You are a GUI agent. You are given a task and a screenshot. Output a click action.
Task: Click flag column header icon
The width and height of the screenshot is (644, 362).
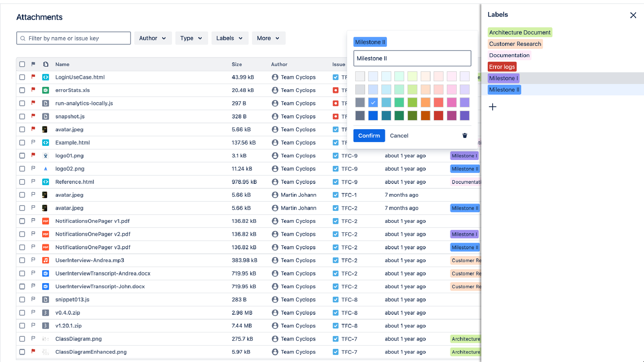[x=33, y=64]
